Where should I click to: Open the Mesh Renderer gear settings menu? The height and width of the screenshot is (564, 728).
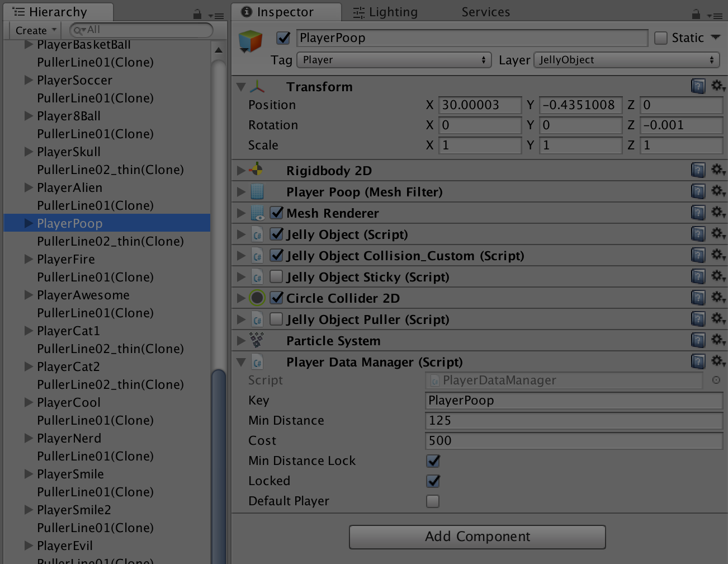pos(718,212)
